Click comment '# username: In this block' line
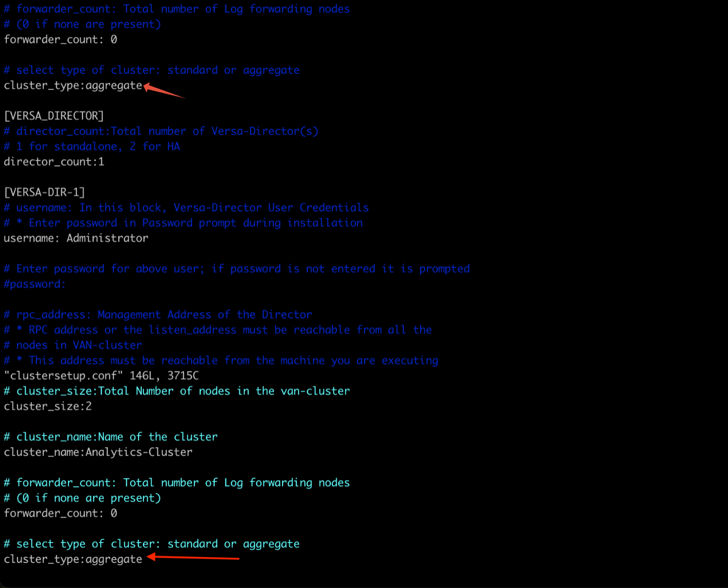Screen dimensions: 728x588 (186, 208)
